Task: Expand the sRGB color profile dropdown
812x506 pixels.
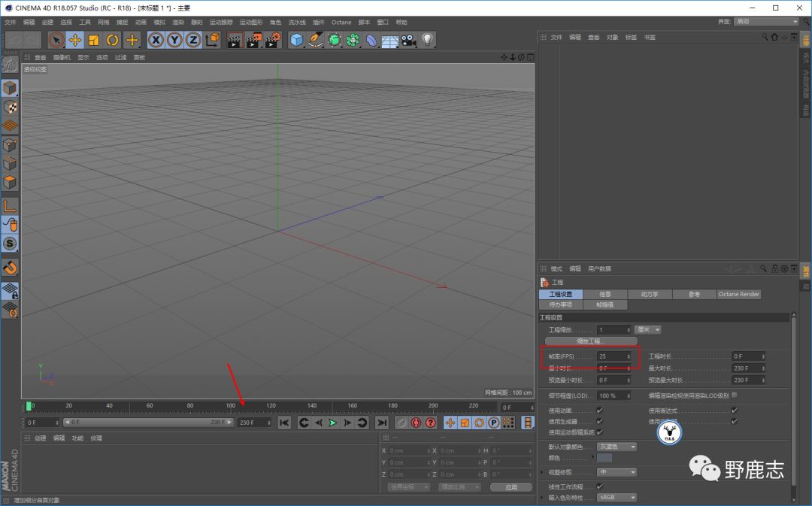Action: 617,498
